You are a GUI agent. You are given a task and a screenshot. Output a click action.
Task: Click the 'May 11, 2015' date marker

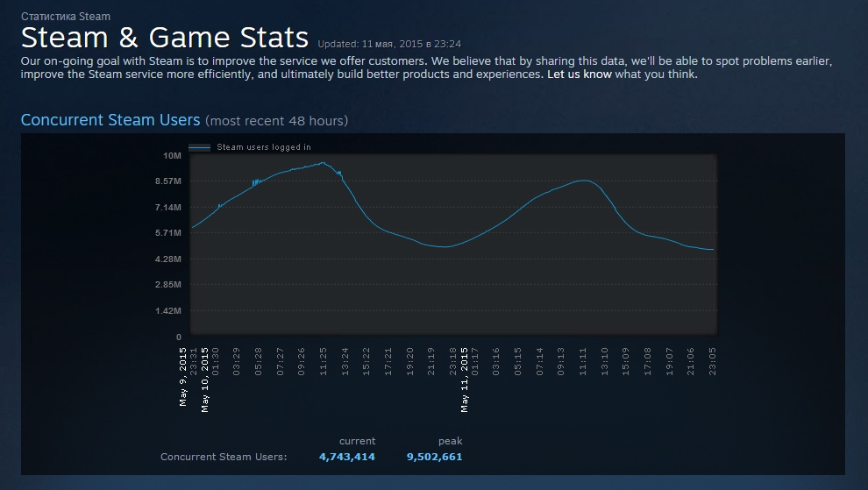[465, 380]
